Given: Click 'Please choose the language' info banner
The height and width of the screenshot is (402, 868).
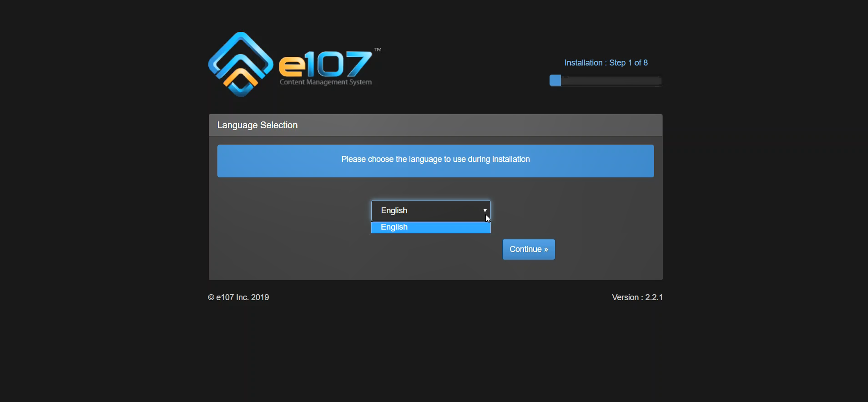Looking at the screenshot, I should [x=435, y=161].
